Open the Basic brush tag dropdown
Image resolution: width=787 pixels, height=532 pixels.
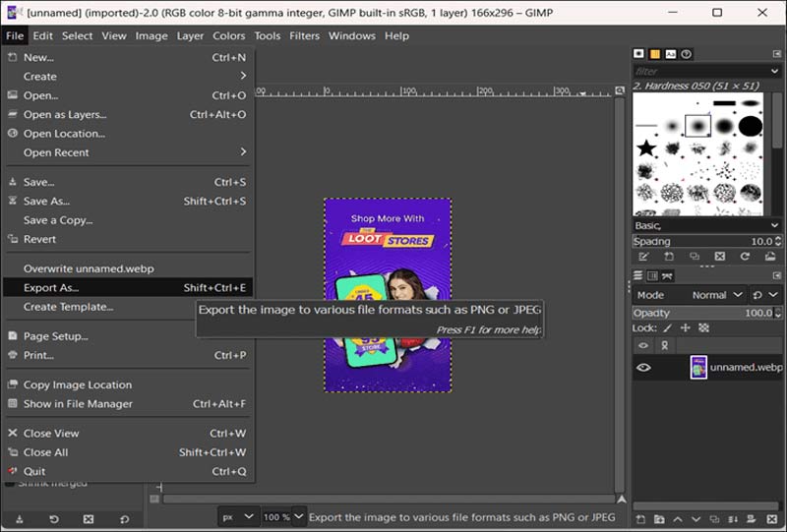click(x=774, y=225)
